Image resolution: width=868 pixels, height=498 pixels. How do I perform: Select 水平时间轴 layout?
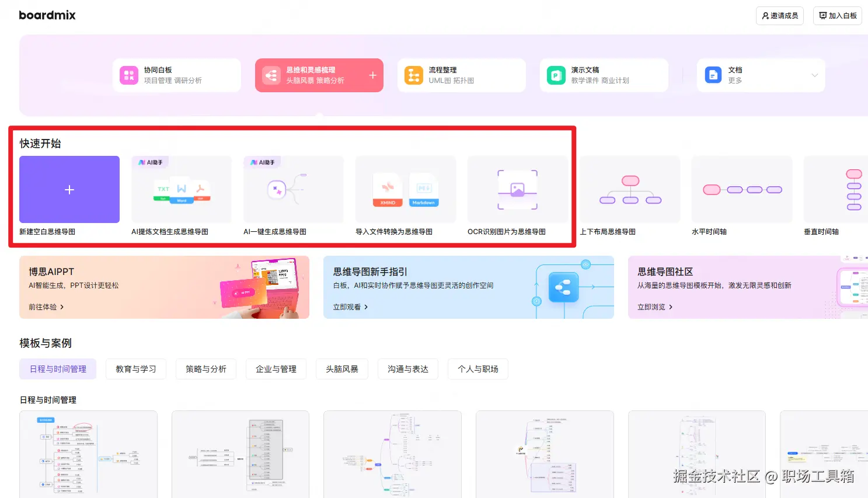point(742,190)
